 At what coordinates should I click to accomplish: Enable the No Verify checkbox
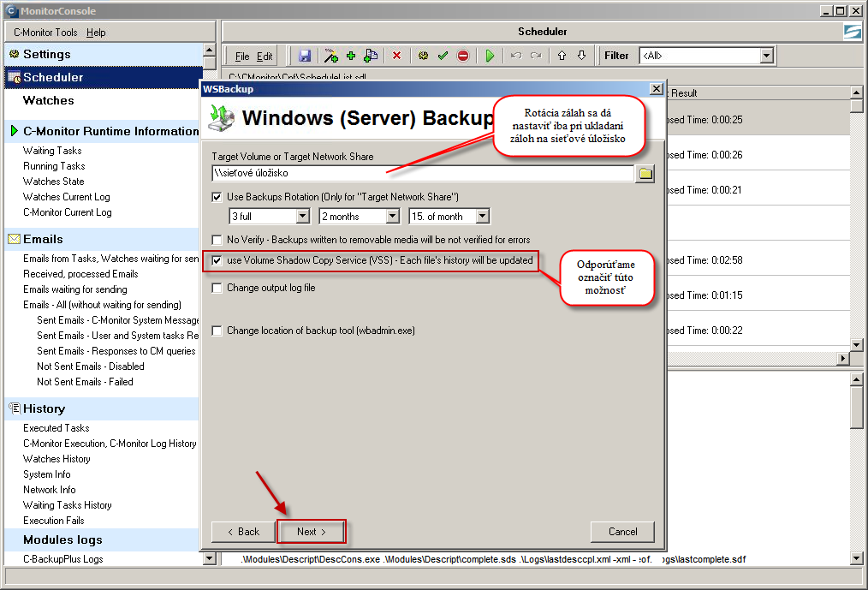point(217,240)
